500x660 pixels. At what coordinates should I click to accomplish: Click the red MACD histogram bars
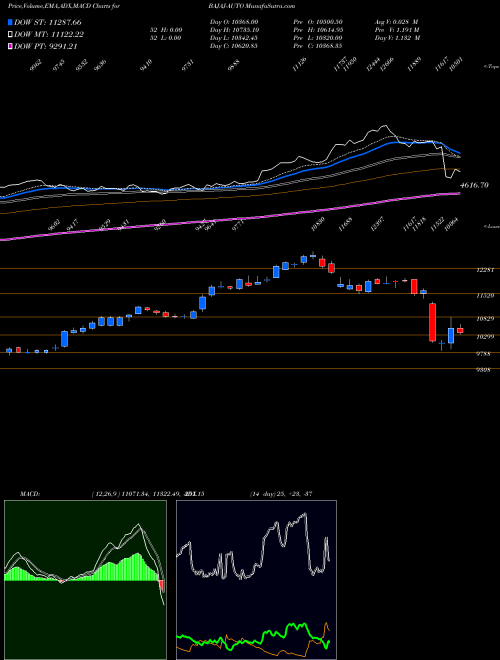click(162, 585)
